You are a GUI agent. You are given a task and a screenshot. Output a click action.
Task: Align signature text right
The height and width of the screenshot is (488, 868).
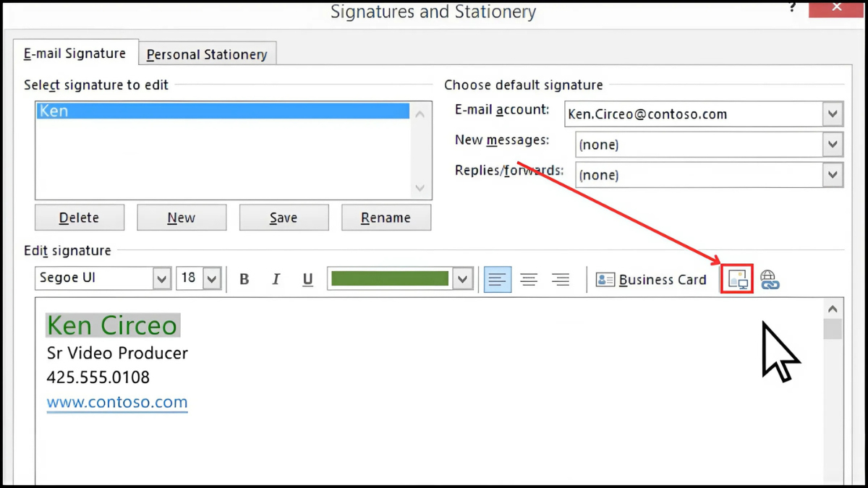coord(561,279)
